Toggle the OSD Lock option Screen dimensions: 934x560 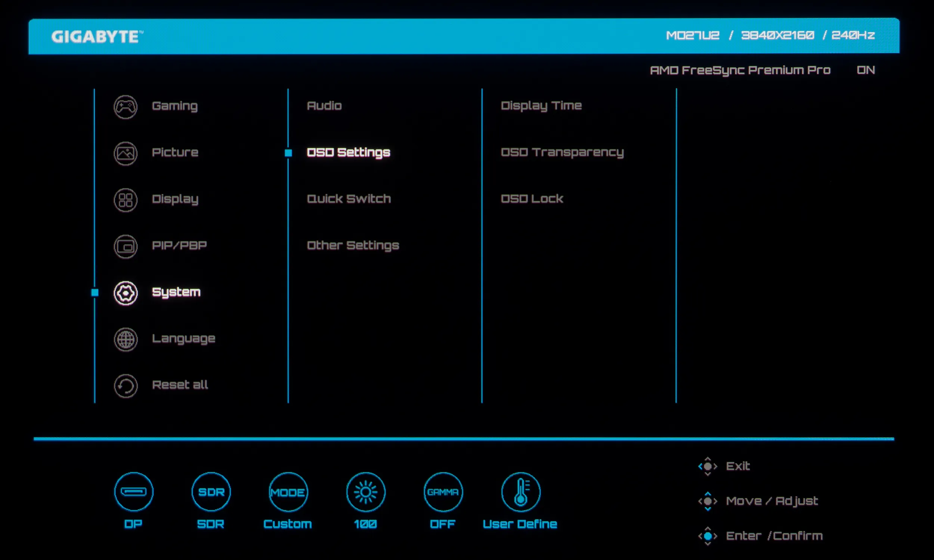[532, 199]
